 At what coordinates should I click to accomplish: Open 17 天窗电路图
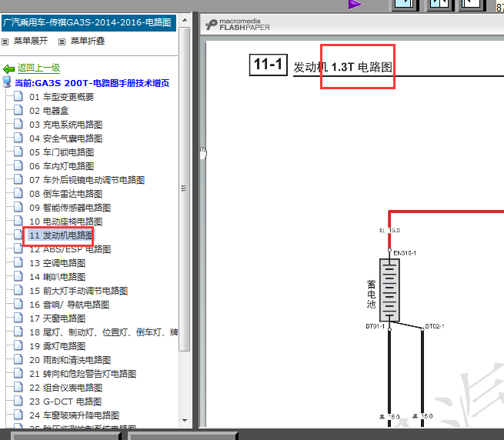[x=57, y=318]
